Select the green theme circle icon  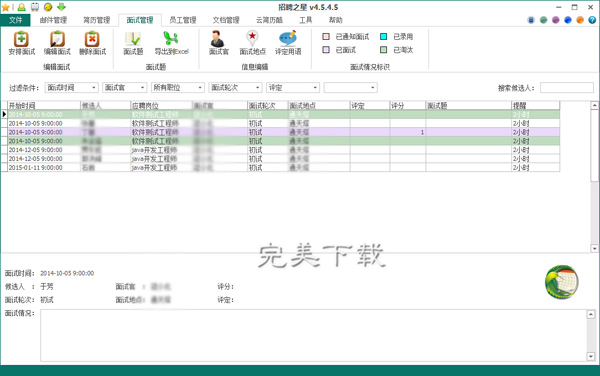(x=543, y=20)
